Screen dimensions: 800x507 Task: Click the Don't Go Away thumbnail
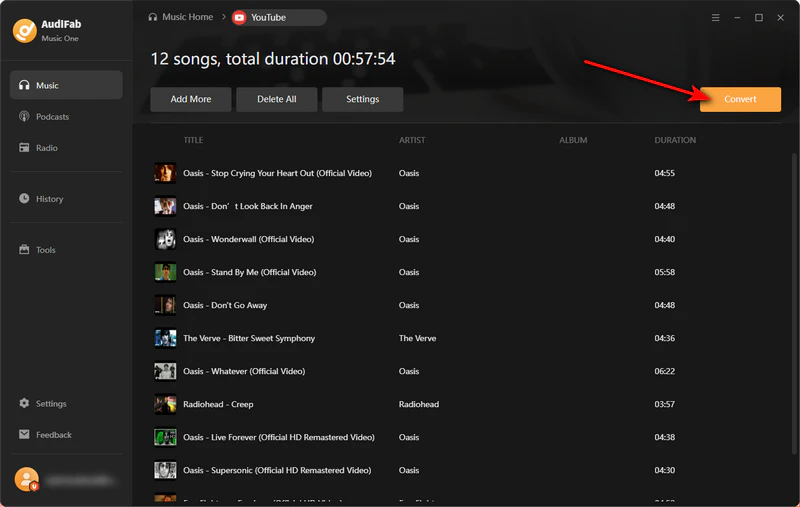[165, 305]
